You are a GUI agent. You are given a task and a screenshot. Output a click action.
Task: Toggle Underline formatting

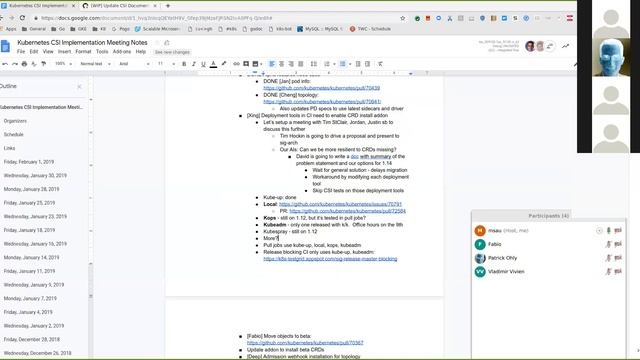[203, 64]
